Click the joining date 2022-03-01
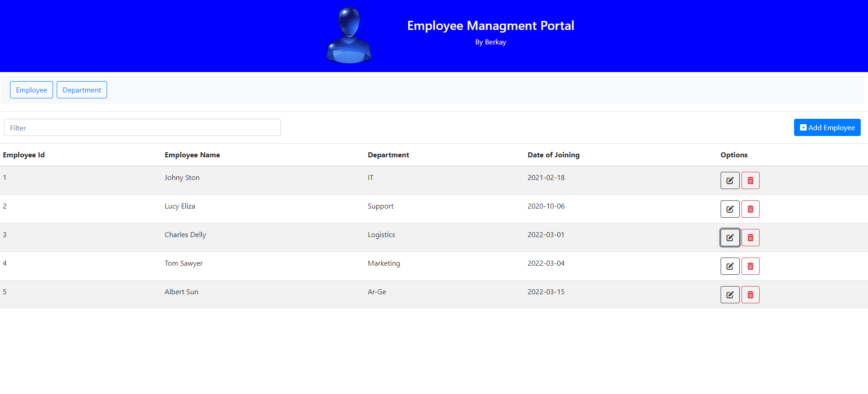 (x=546, y=235)
